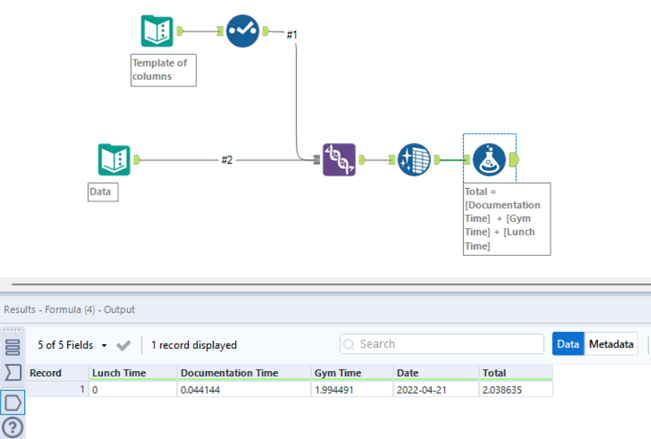The height and width of the screenshot is (439, 651).
Task: Click the Results - Formula (4) - Output title
Action: click(x=69, y=309)
